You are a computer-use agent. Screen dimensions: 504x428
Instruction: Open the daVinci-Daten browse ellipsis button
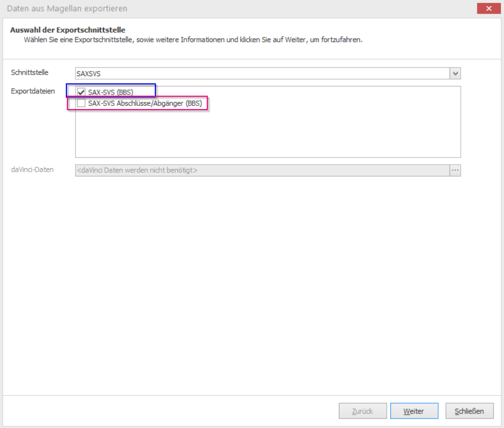(455, 170)
